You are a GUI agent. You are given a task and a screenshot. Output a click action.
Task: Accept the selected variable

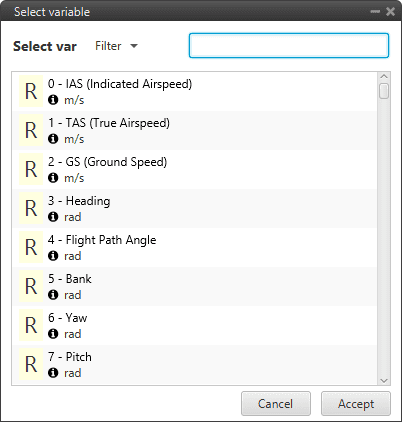(x=356, y=404)
